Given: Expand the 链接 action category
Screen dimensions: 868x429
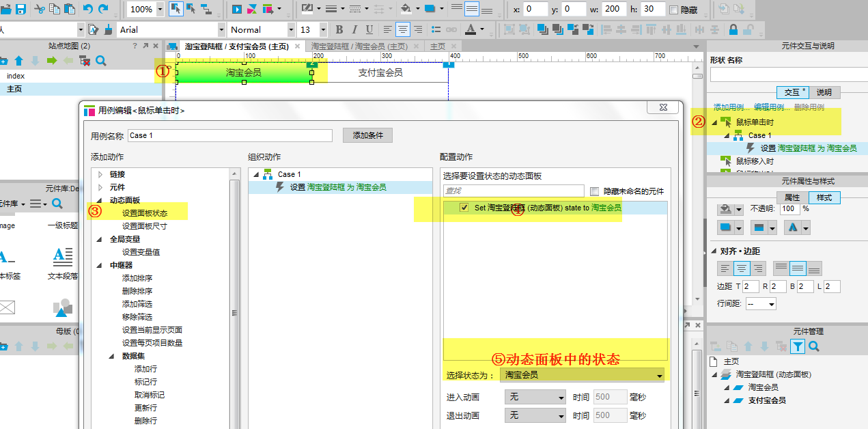Looking at the screenshot, I should 101,174.
